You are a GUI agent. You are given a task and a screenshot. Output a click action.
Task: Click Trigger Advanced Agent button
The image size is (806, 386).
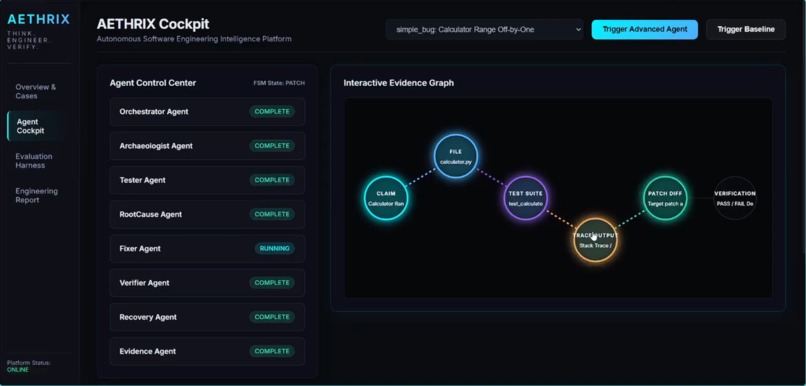point(645,30)
